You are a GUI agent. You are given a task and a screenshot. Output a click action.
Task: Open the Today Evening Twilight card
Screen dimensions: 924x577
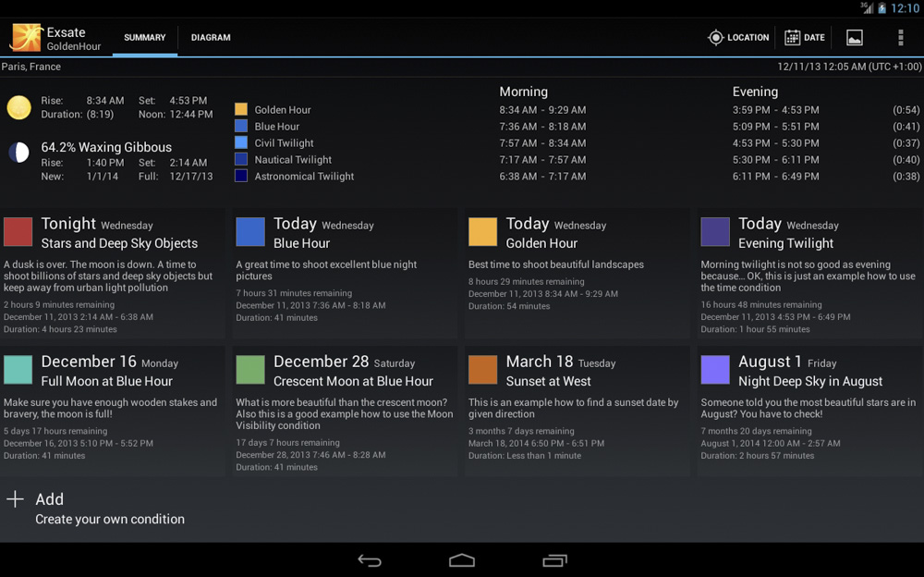(x=809, y=273)
